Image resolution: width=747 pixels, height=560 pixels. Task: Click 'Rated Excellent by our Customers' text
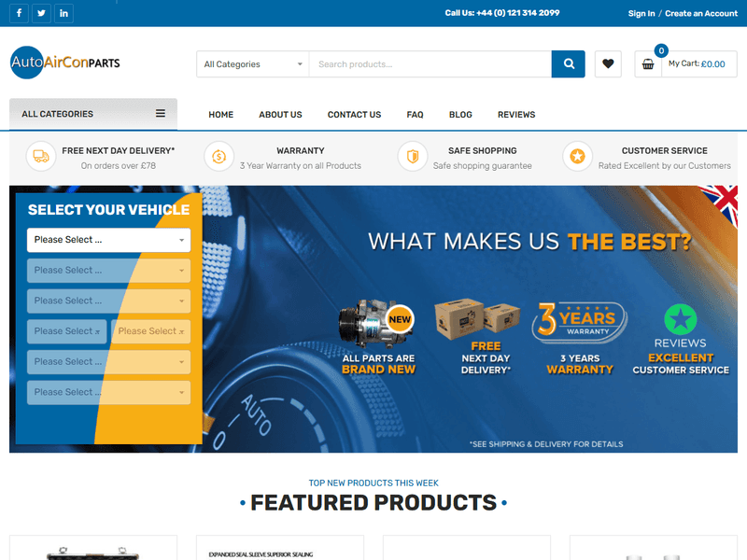pos(665,166)
